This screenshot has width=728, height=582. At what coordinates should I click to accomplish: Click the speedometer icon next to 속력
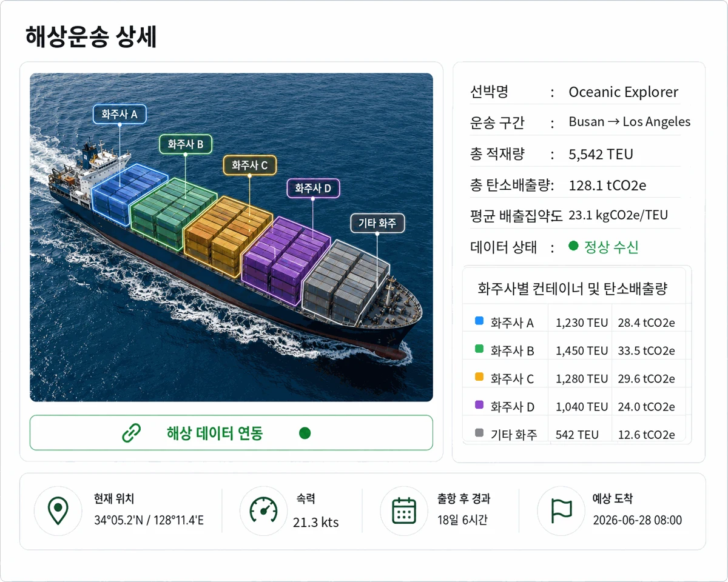(x=263, y=510)
